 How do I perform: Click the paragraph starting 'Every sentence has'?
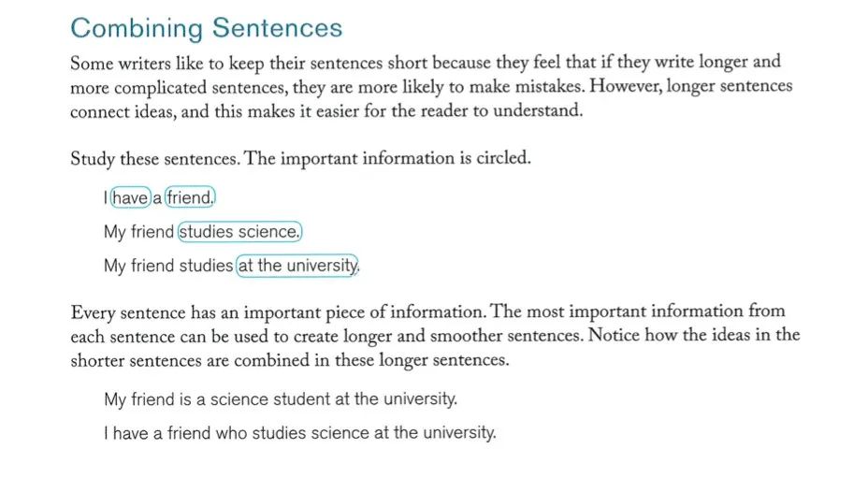coord(435,336)
